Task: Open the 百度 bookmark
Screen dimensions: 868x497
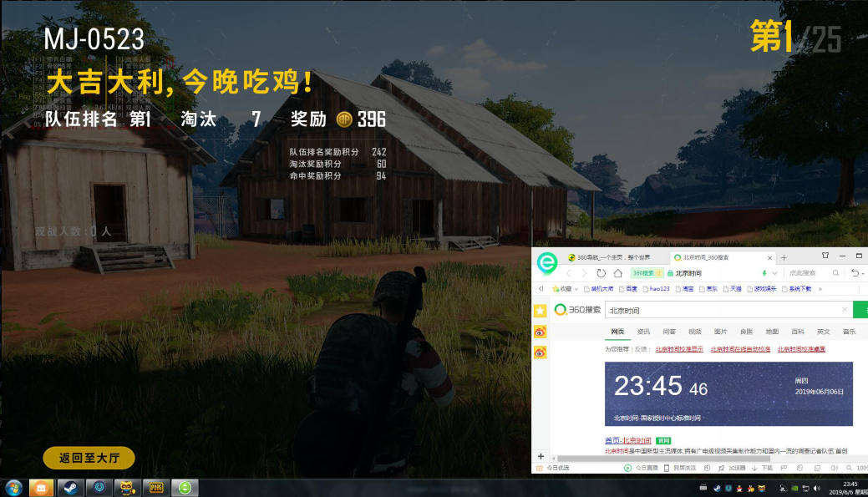Action: pos(628,289)
